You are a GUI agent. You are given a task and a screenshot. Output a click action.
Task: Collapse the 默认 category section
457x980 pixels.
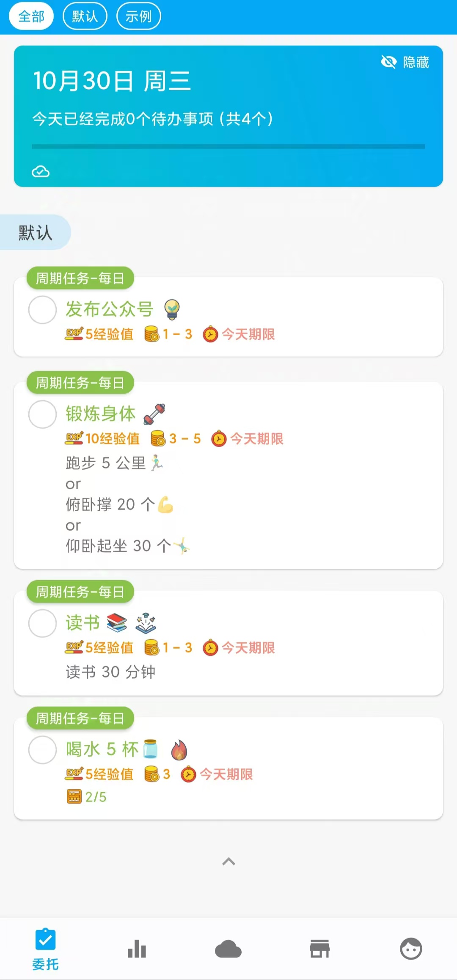(x=35, y=232)
